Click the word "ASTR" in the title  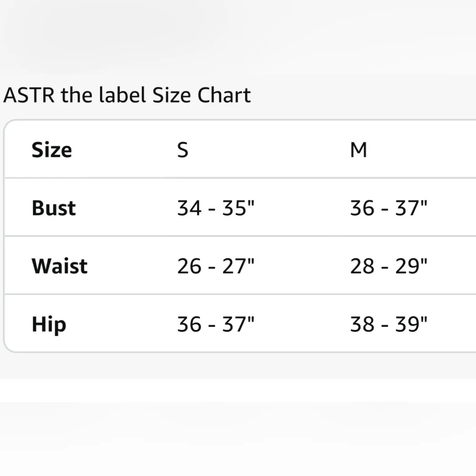click(x=30, y=96)
